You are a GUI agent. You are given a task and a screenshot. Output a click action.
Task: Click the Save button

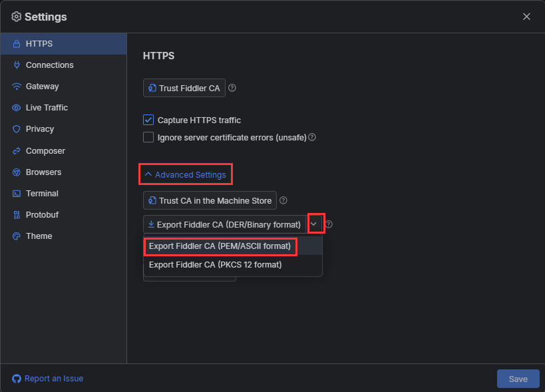click(x=518, y=379)
